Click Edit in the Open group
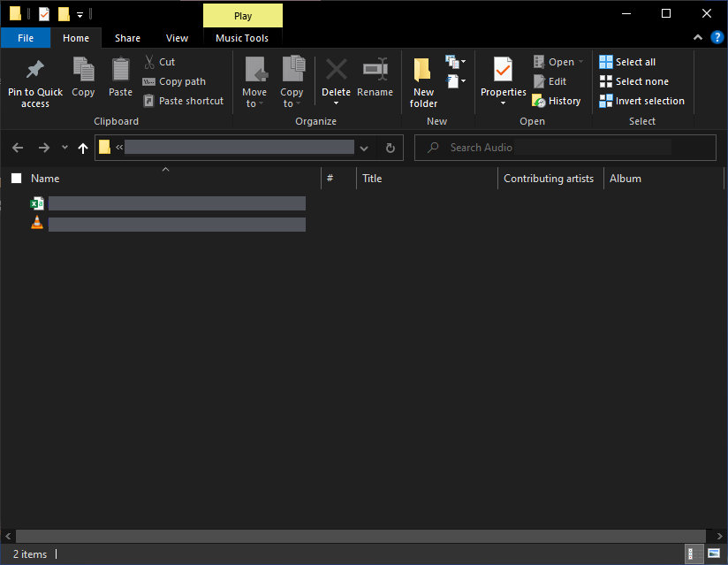The height and width of the screenshot is (565, 728). coord(550,81)
